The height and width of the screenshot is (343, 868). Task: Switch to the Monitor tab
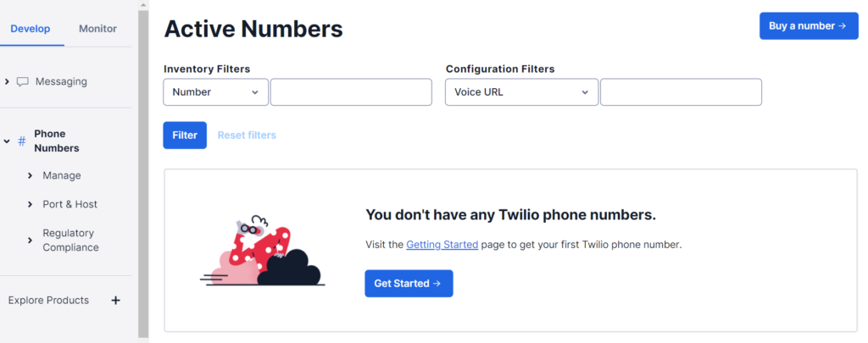[x=97, y=28]
